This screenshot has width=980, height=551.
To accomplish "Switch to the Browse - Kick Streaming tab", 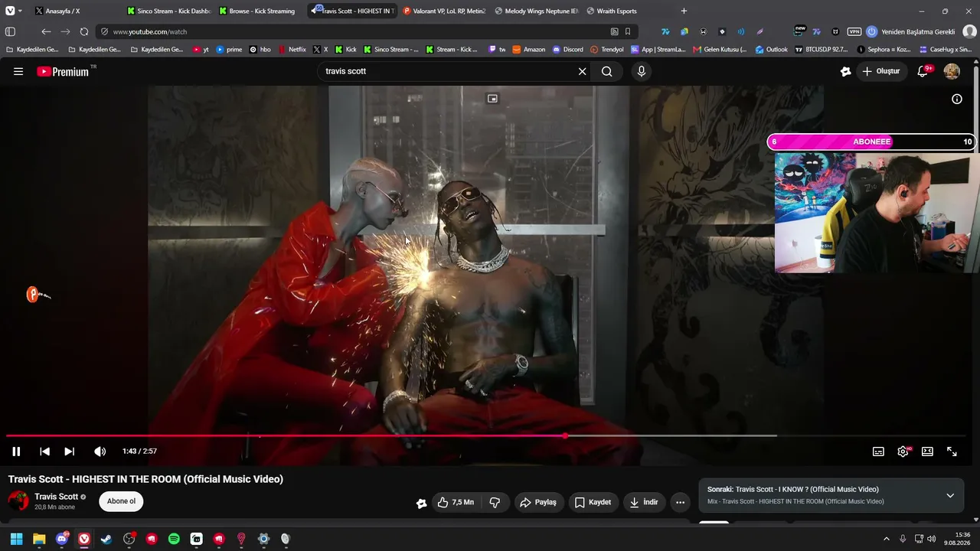I will point(260,11).
